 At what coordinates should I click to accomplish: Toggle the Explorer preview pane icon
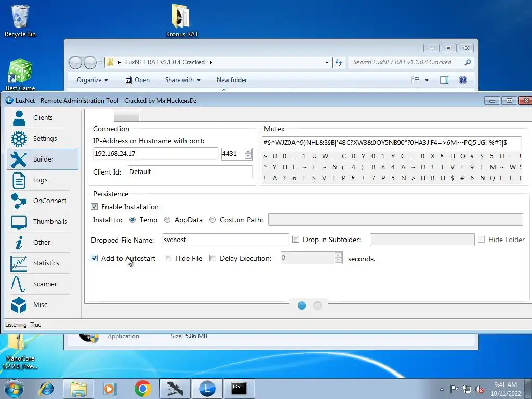pyautogui.click(x=444, y=80)
